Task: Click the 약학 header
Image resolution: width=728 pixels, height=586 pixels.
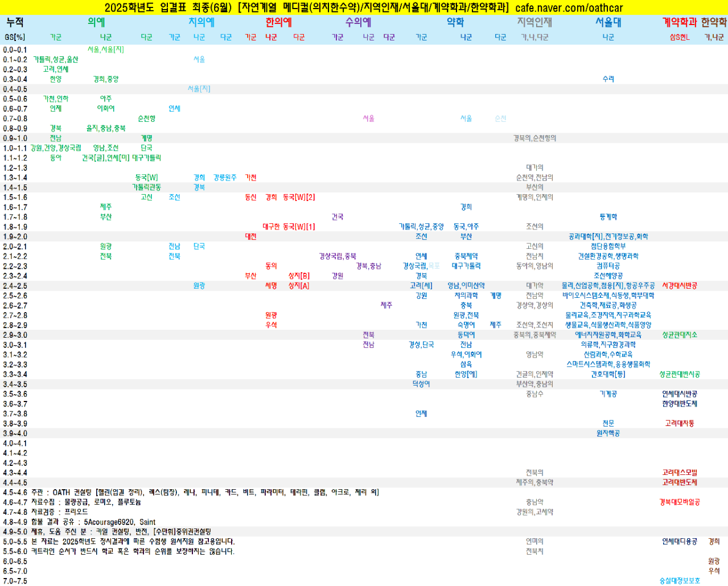Action: pos(455,22)
